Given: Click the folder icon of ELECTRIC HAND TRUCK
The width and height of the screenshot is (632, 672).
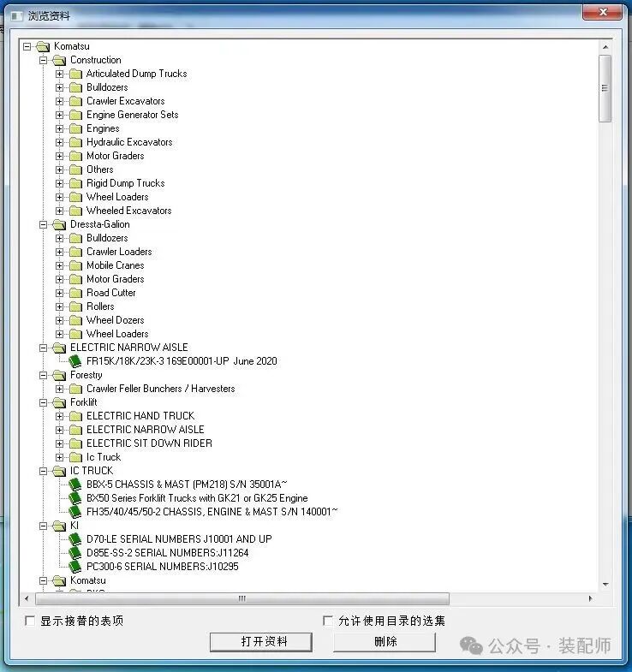Looking at the screenshot, I should point(76,416).
